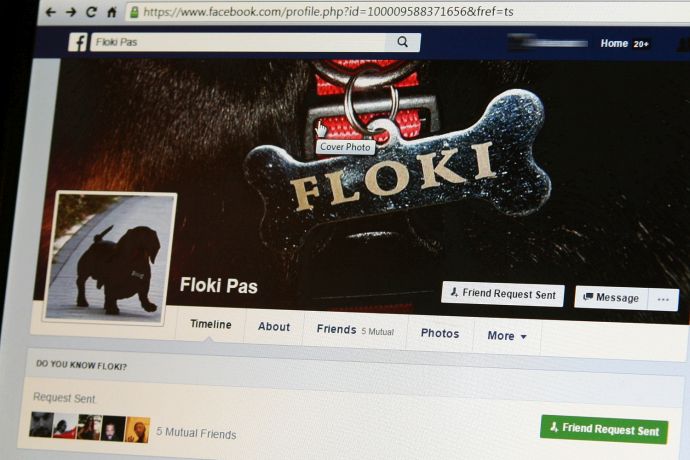
Task: Open the Friends tab
Action: [x=355, y=330]
